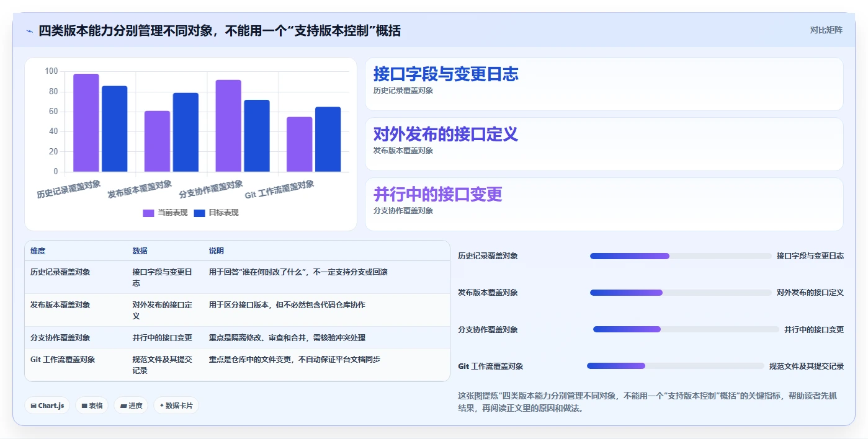Click the table cell 并行中的接口变更

[162, 338]
